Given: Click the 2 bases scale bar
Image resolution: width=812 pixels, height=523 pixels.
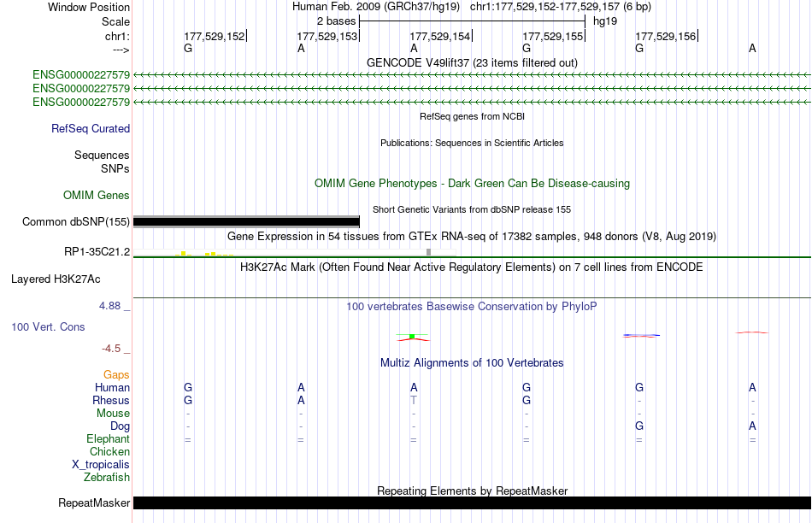Looking at the screenshot, I should point(472,21).
